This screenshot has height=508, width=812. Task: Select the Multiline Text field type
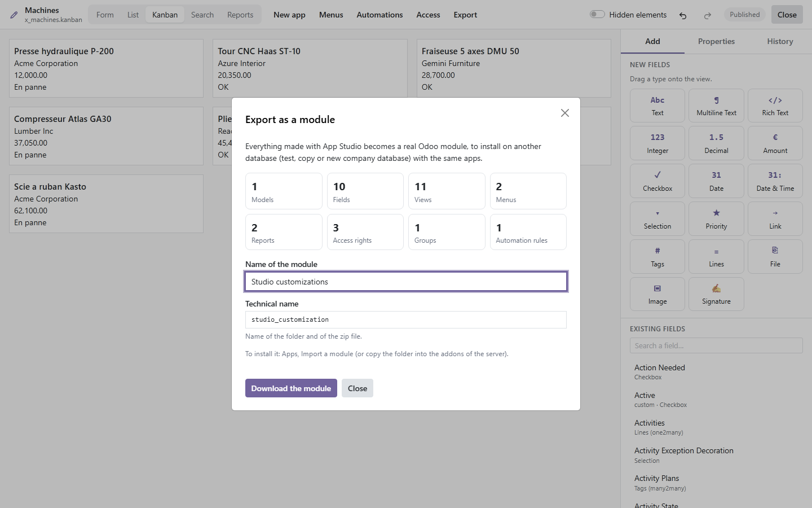pyautogui.click(x=716, y=106)
